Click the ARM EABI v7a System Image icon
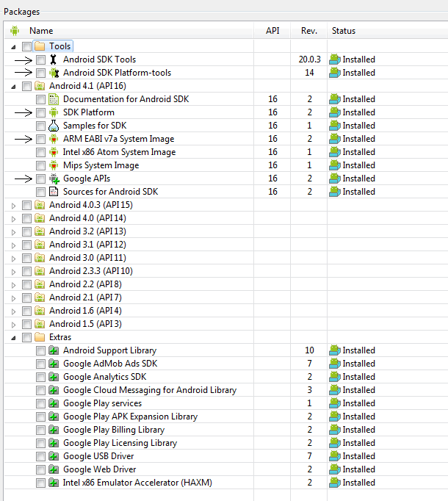448x501 pixels. (x=54, y=139)
